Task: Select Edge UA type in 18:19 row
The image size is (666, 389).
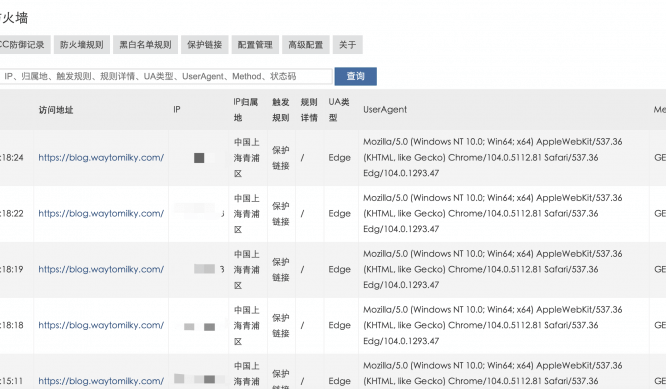Action: pos(339,269)
